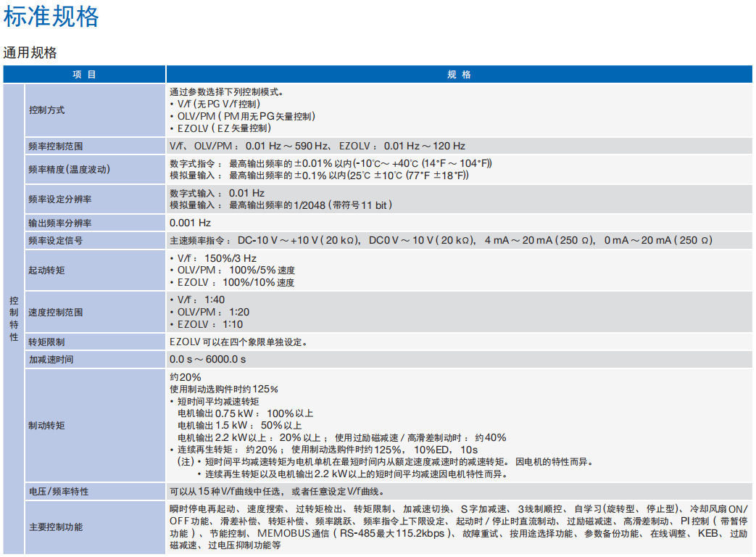Click the vertical 控制特性 category cell
Image resolution: width=756 pixels, height=557 pixels.
[x=14, y=319]
